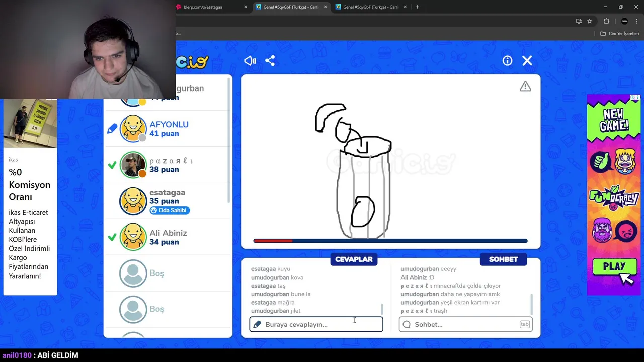This screenshot has width=644, height=362.
Task: Click the install app icon in address bar
Action: click(x=579, y=21)
